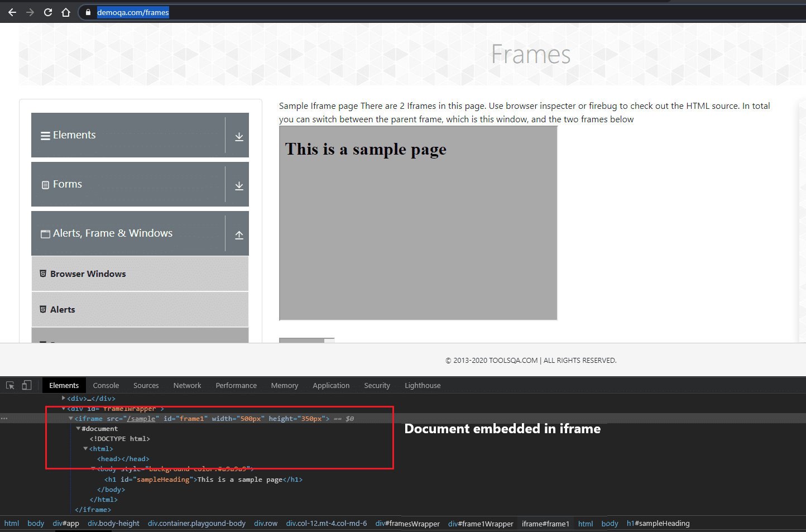Click the html breadcrumb at far left
The height and width of the screenshot is (532, 806).
tap(12, 523)
